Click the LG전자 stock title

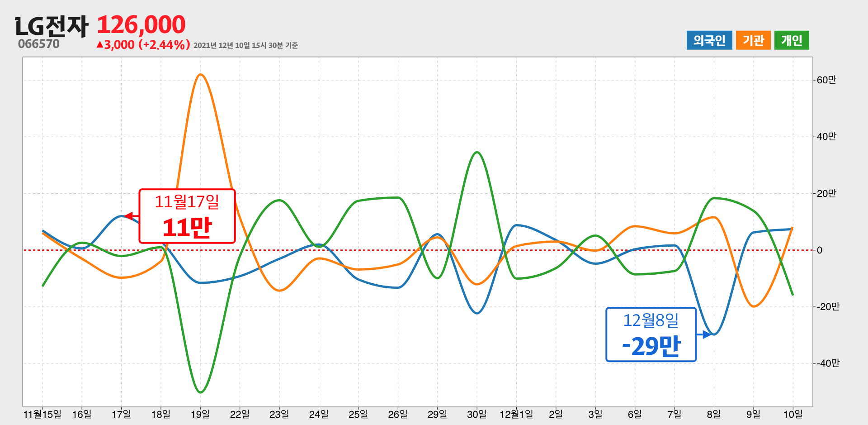coord(52,26)
